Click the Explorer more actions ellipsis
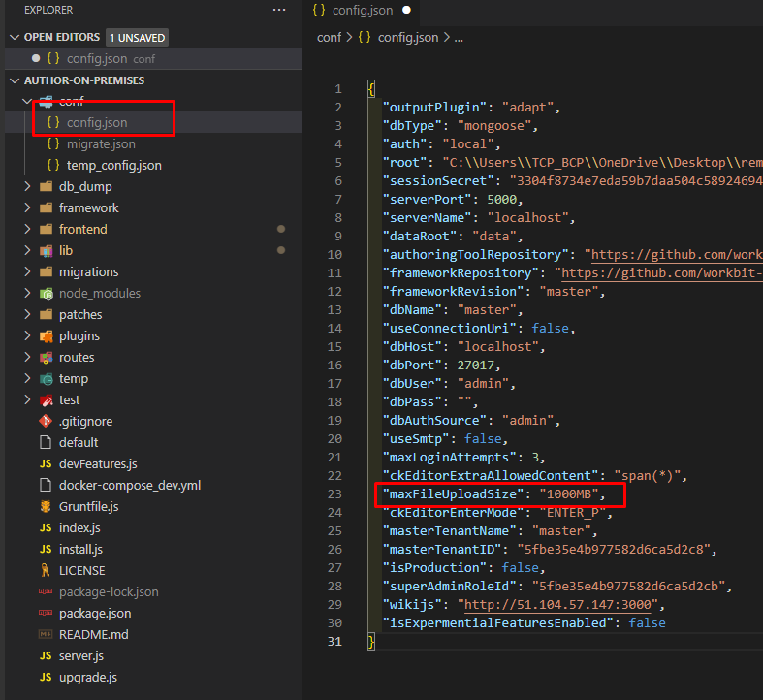 tap(279, 10)
